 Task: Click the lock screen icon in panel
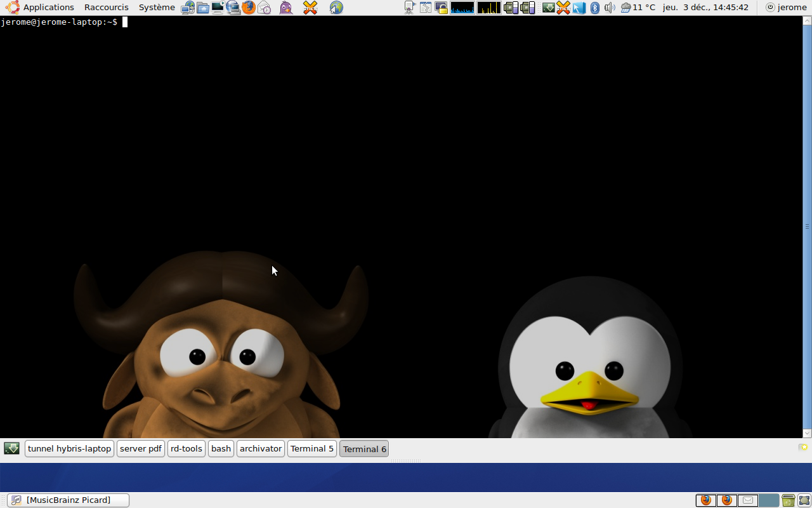(441, 8)
